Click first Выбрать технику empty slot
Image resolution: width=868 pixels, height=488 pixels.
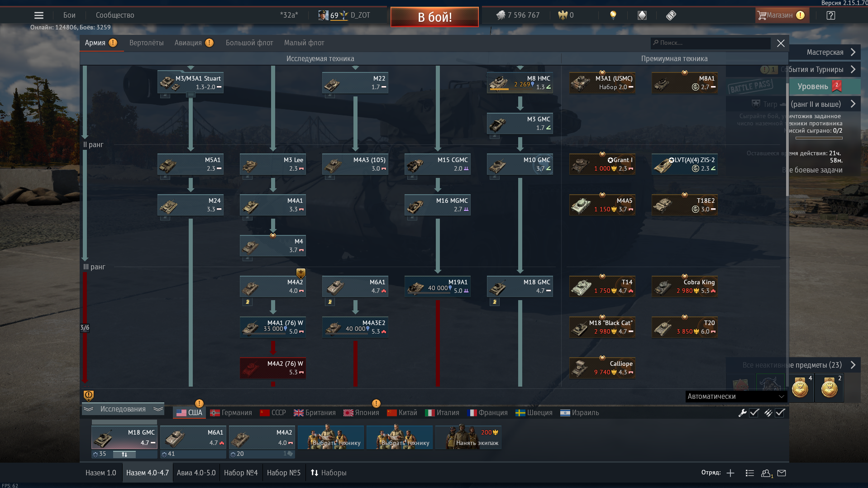pos(331,437)
